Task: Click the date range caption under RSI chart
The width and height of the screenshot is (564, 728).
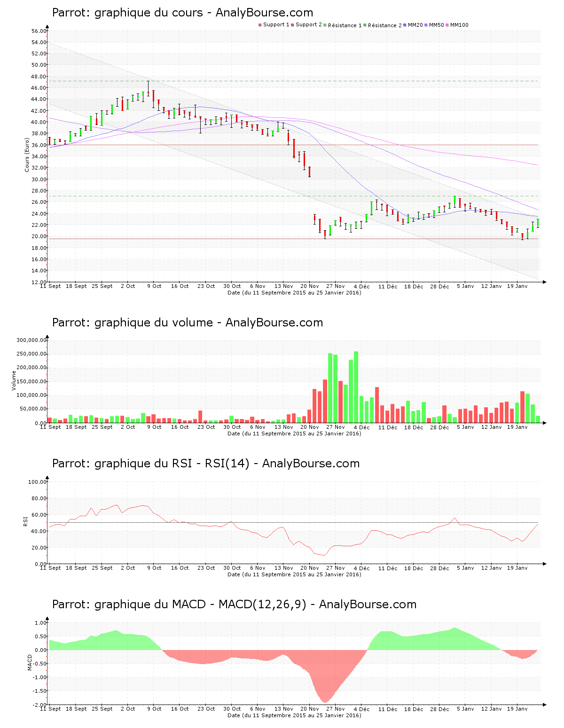Action: coord(294,574)
